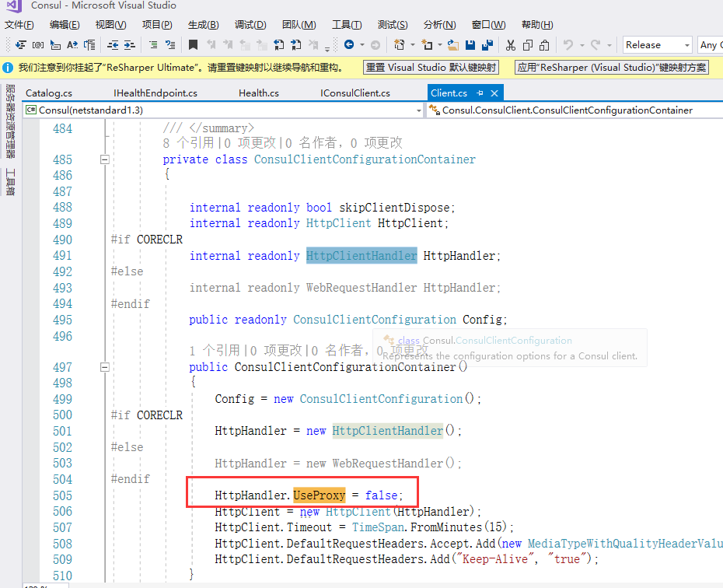Pin the Client.cs tab
Viewport: 723px width, 588px height.
coord(480,93)
